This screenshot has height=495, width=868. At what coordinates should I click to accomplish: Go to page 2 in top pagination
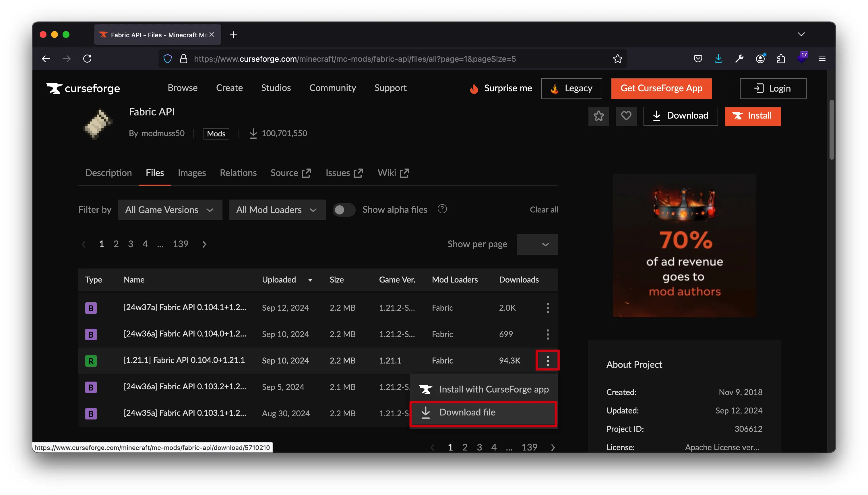click(x=116, y=244)
